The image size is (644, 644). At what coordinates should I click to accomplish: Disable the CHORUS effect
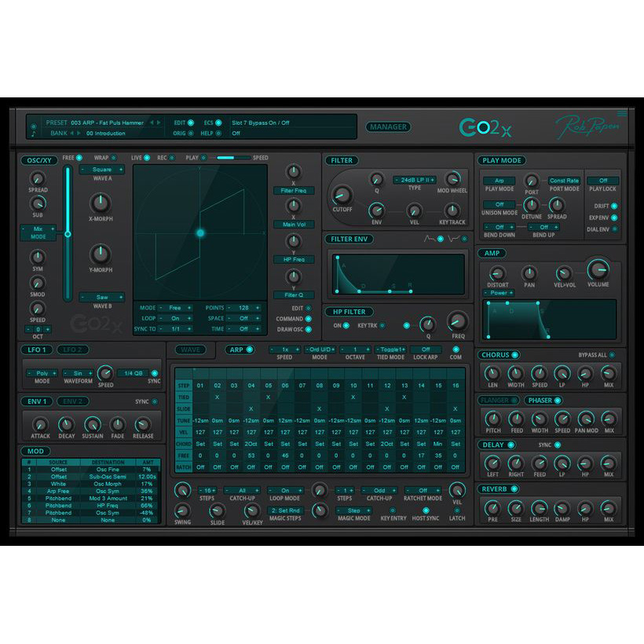click(x=515, y=355)
